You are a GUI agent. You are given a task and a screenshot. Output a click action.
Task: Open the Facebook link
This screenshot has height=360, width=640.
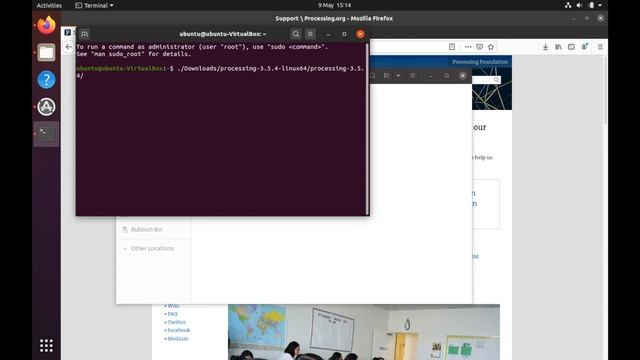coord(179,330)
